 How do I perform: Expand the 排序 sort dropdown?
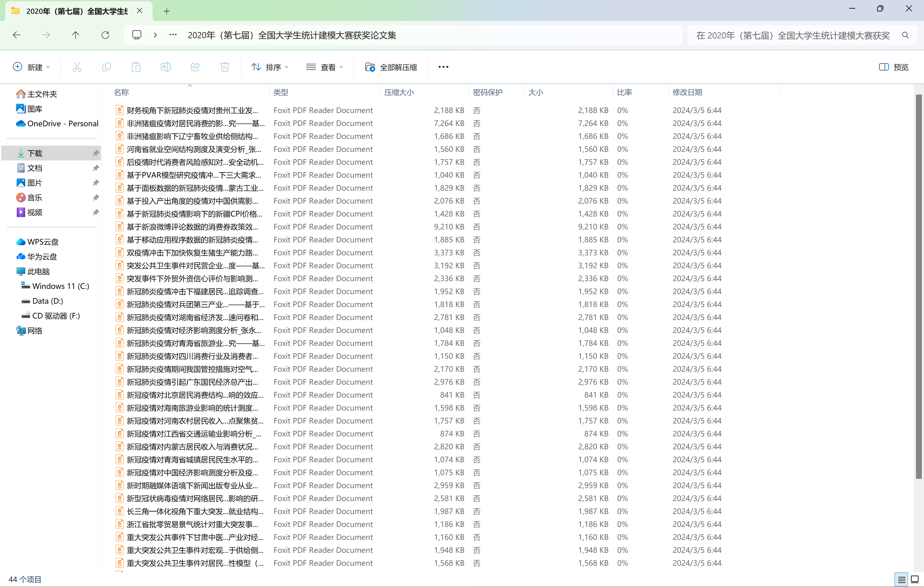tap(270, 67)
